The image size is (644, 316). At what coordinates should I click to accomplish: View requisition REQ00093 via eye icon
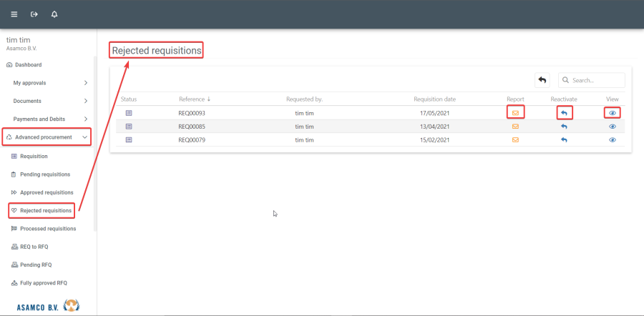(612, 113)
